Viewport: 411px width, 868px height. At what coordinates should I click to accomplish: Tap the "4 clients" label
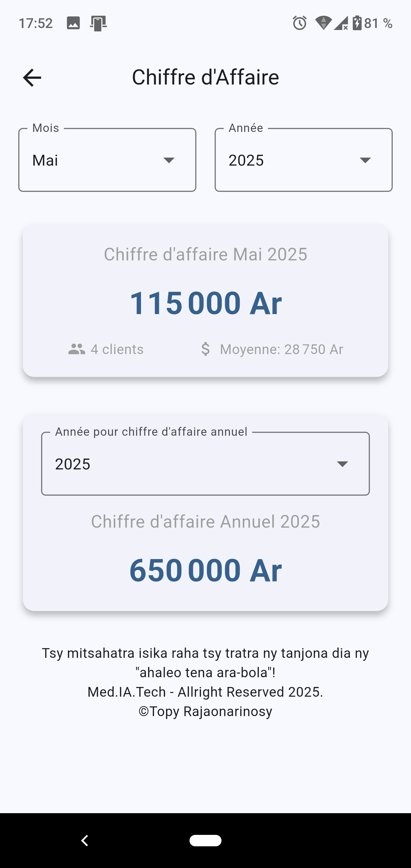pos(117,349)
